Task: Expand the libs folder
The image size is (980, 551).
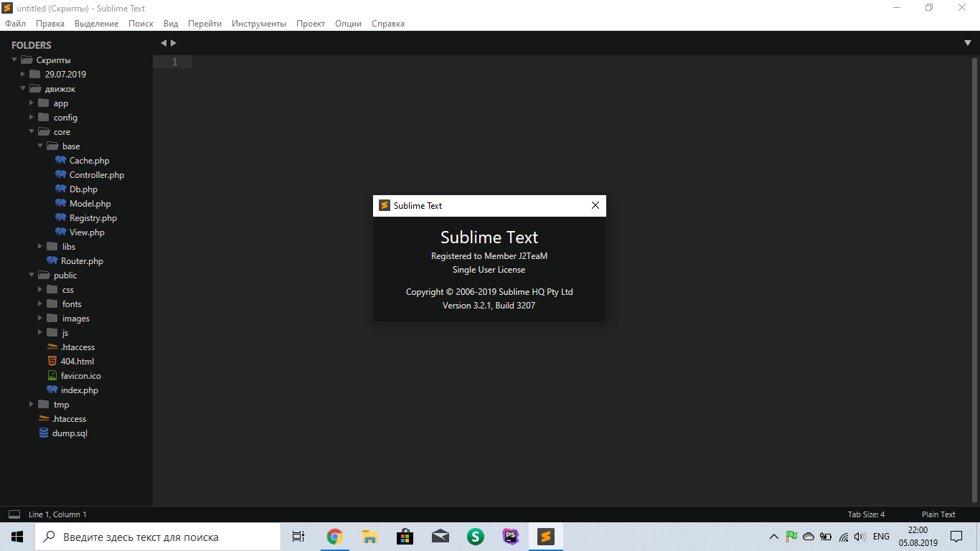Action: pyautogui.click(x=40, y=247)
